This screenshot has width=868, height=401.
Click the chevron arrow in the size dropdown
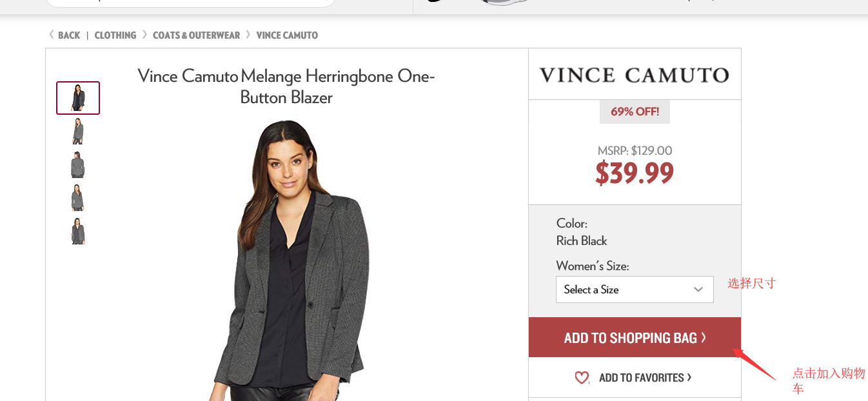pyautogui.click(x=698, y=289)
